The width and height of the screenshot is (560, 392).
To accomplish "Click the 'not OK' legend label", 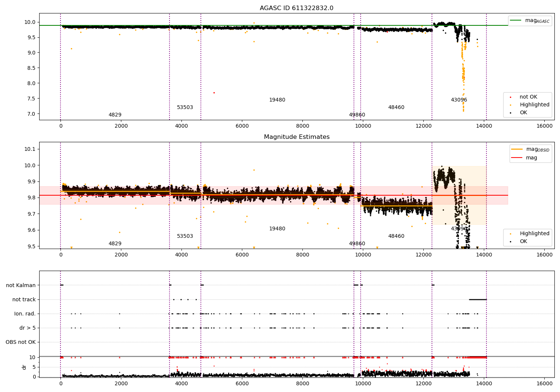I will coord(528,97).
